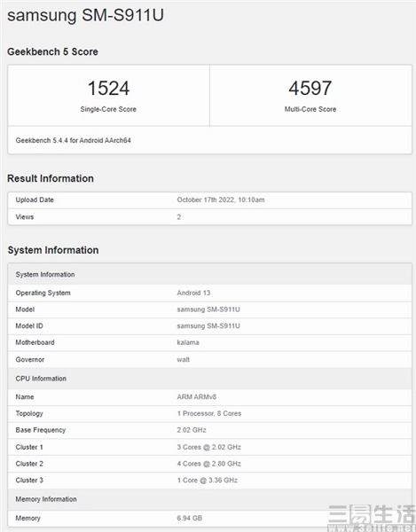
Task: Click the Governor value walt
Action: point(184,360)
